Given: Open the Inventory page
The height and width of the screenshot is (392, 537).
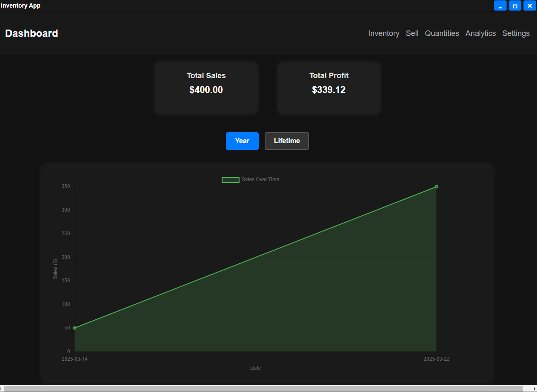Looking at the screenshot, I should (x=384, y=33).
